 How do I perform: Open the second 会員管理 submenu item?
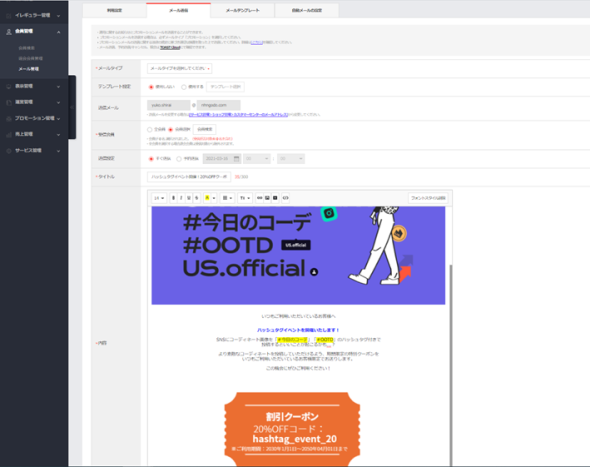(30, 58)
